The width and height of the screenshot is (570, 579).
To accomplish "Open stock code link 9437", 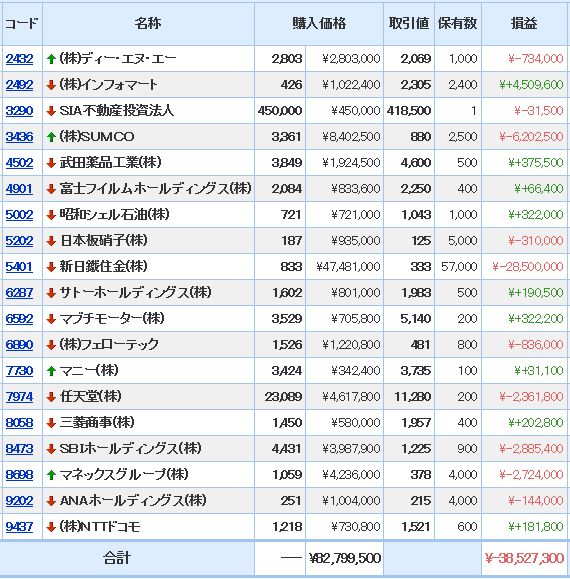I will coord(19,527).
